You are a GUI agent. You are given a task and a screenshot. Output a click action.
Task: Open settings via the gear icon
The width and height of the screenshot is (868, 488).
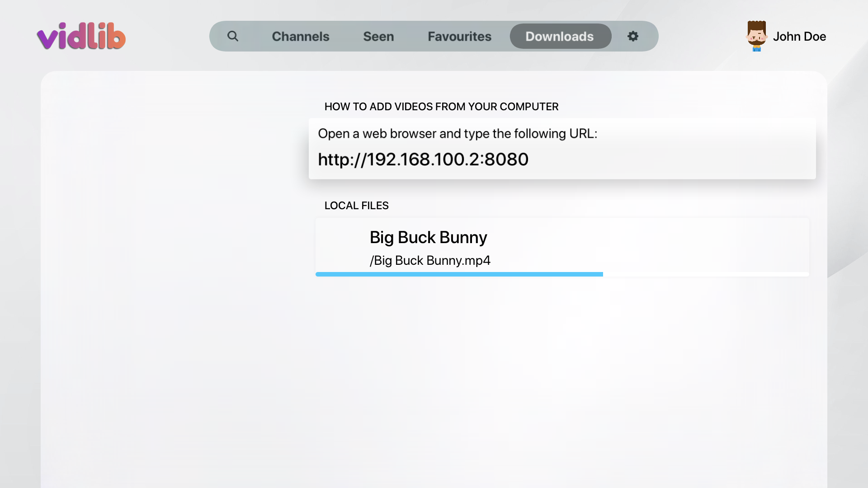tap(633, 36)
